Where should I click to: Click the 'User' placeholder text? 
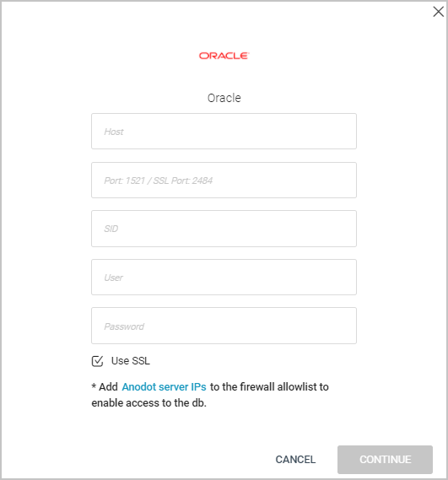[113, 278]
